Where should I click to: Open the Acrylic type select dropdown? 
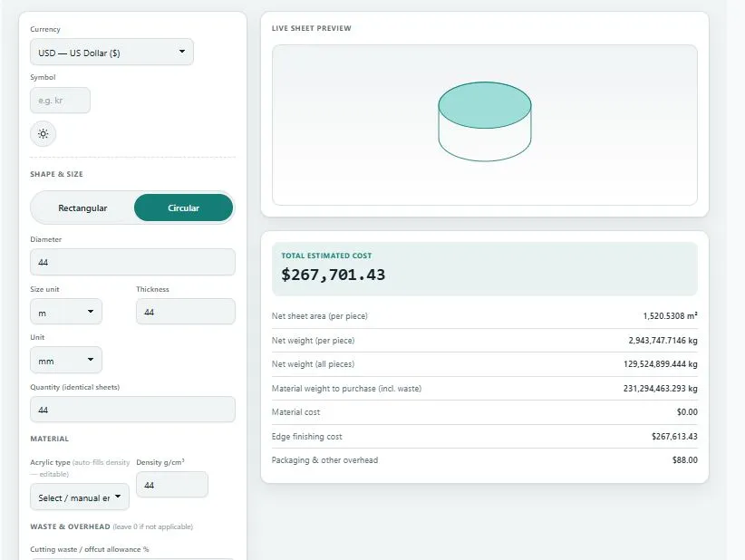click(x=80, y=497)
